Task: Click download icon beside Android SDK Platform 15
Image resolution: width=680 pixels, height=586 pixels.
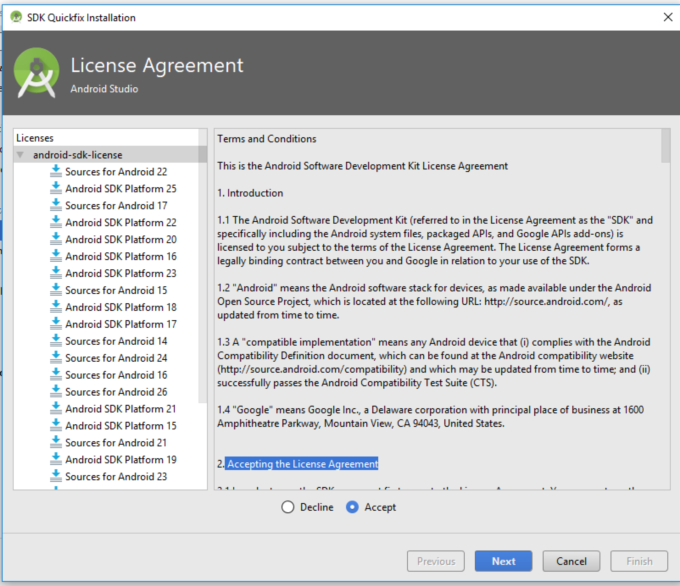Action: coord(56,425)
